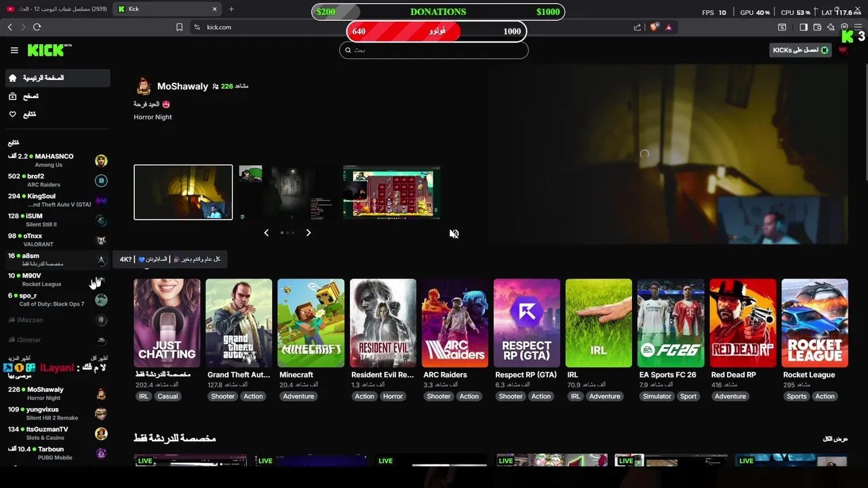Open the user profile avatar at top right
The image size is (868, 488).
(x=844, y=50)
